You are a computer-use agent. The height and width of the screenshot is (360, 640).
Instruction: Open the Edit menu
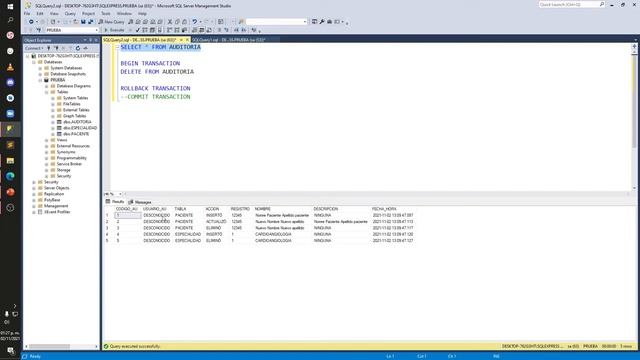point(40,13)
